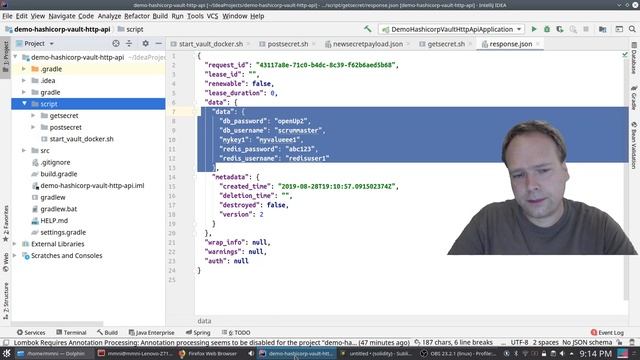640x360 pixels.
Task: Open the Search Everywhere magnifier icon
Action: (632, 29)
